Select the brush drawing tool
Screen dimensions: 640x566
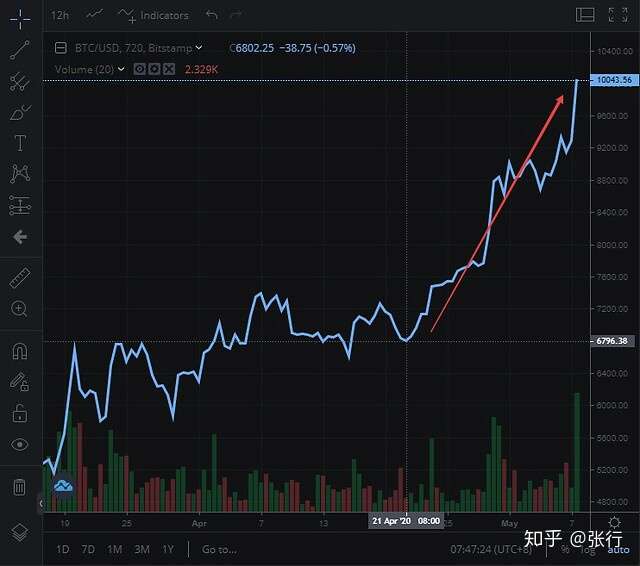point(20,112)
